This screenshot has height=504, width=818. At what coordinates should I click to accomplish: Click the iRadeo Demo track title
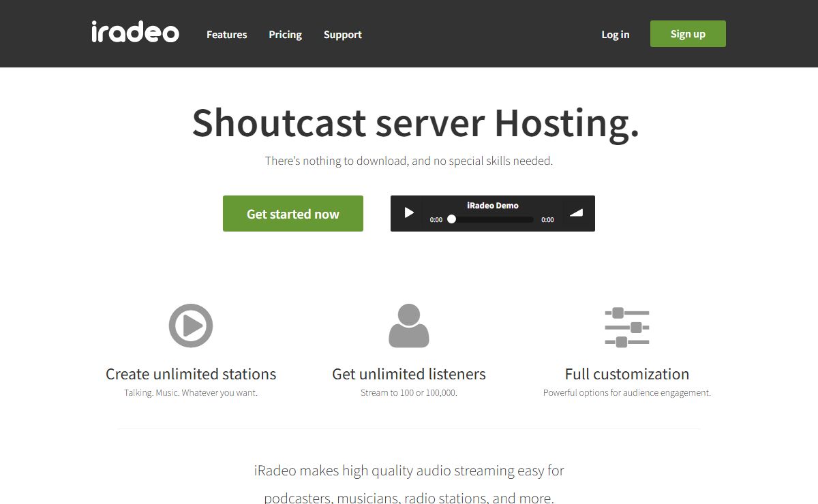pyautogui.click(x=493, y=205)
